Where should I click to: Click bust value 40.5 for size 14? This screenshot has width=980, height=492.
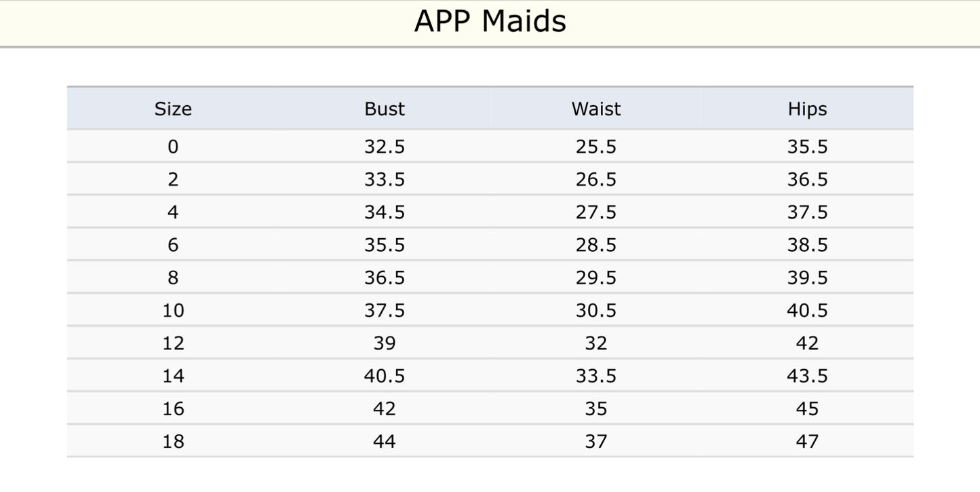(385, 376)
